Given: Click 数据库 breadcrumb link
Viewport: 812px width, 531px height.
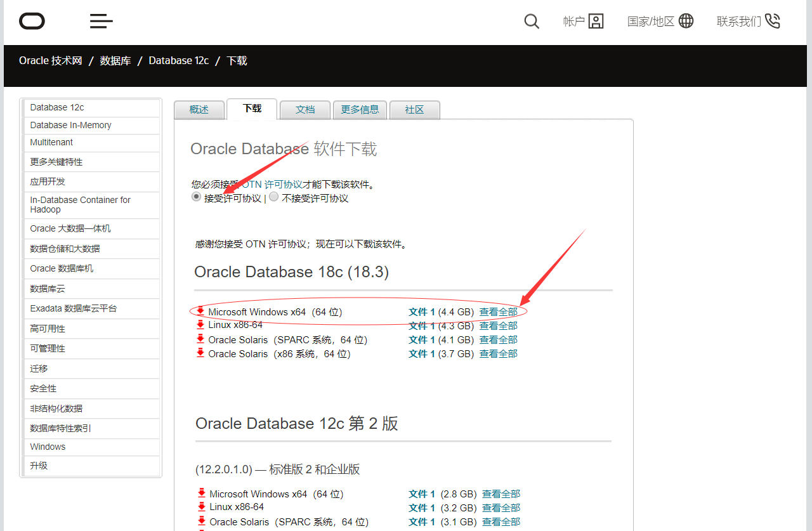Looking at the screenshot, I should (115, 61).
